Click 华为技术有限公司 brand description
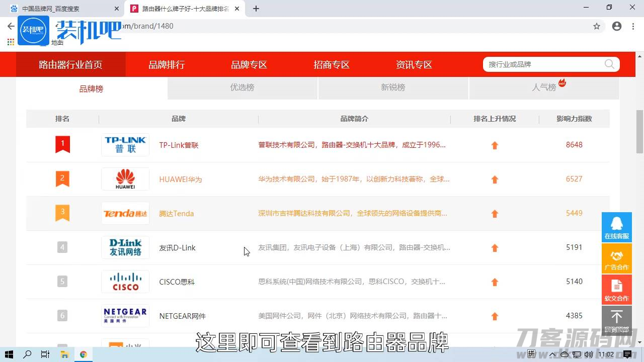The width and height of the screenshot is (644, 362). 354,179
